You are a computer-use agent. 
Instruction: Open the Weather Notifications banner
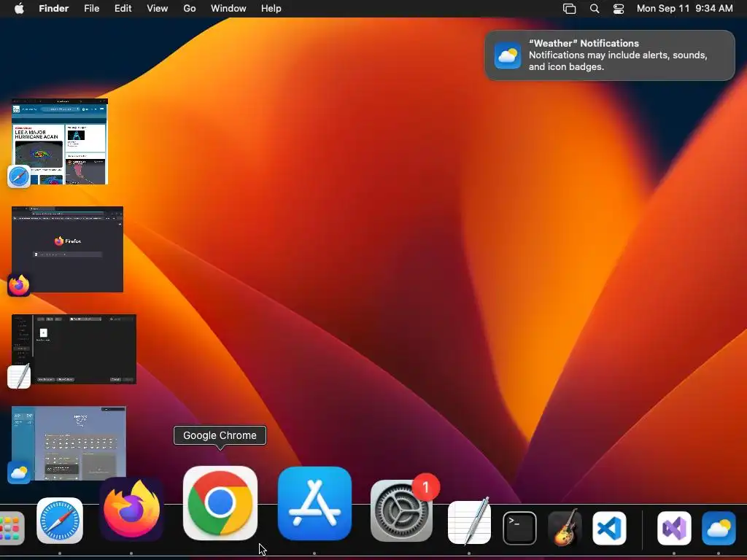tap(610, 55)
